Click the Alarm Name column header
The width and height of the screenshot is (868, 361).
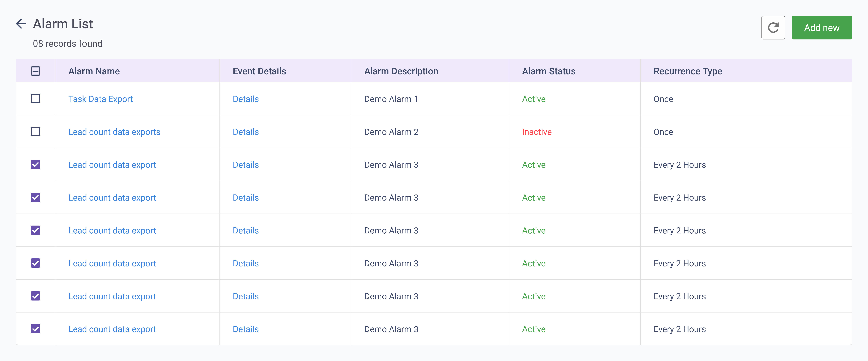[94, 71]
